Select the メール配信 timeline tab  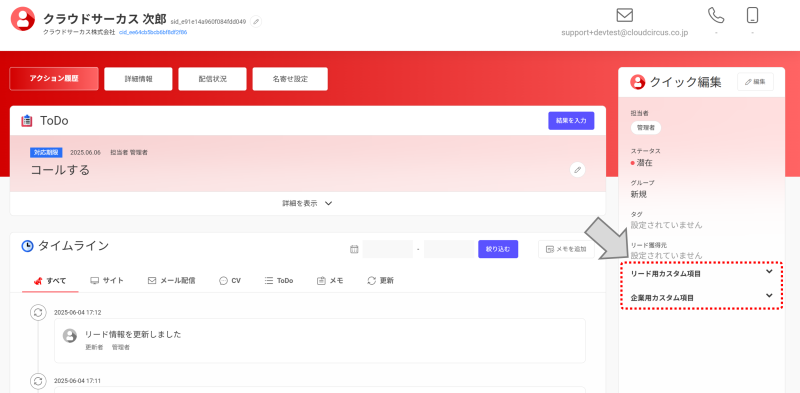171,281
